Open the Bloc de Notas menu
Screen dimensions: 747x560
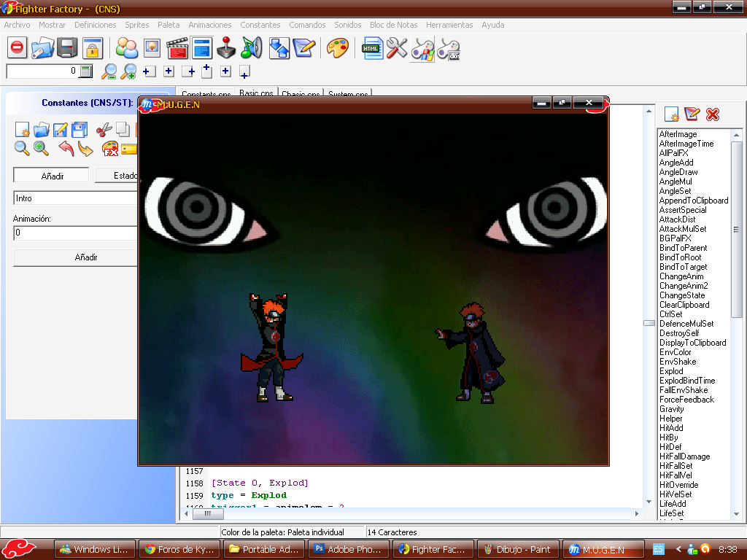pyautogui.click(x=393, y=25)
